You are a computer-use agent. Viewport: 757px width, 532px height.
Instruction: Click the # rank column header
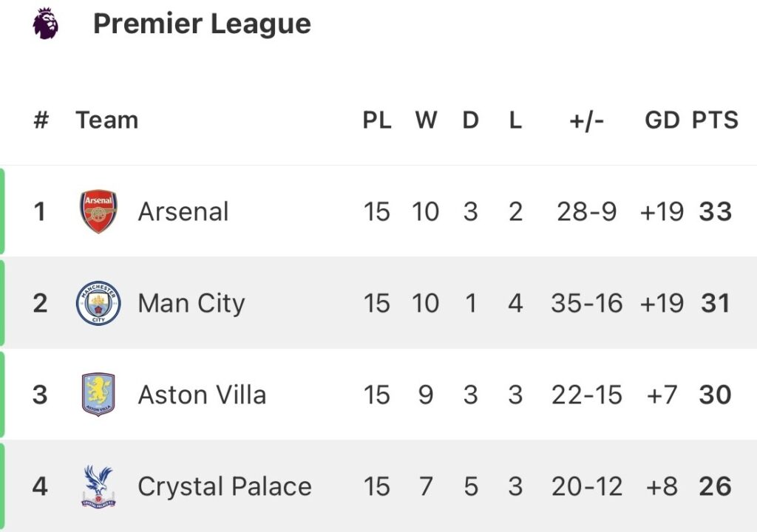[x=41, y=120]
